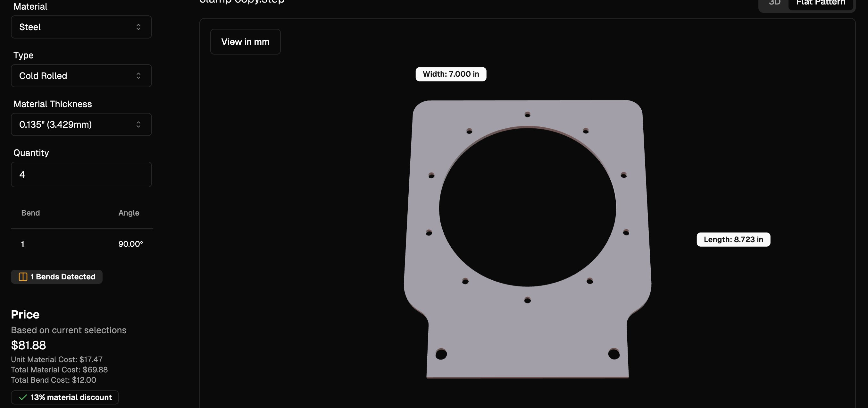Click the Based on current selections text
This screenshot has height=408, width=868.
[x=69, y=330]
